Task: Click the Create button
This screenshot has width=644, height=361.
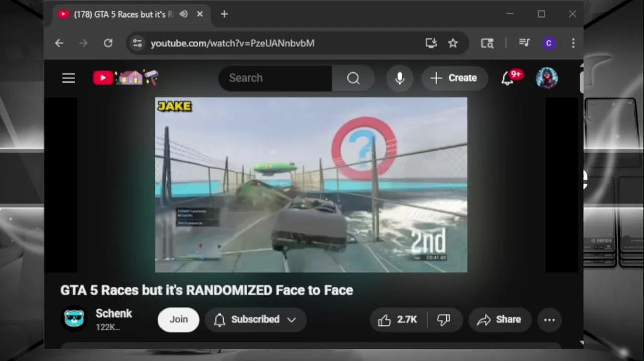Action: [454, 78]
